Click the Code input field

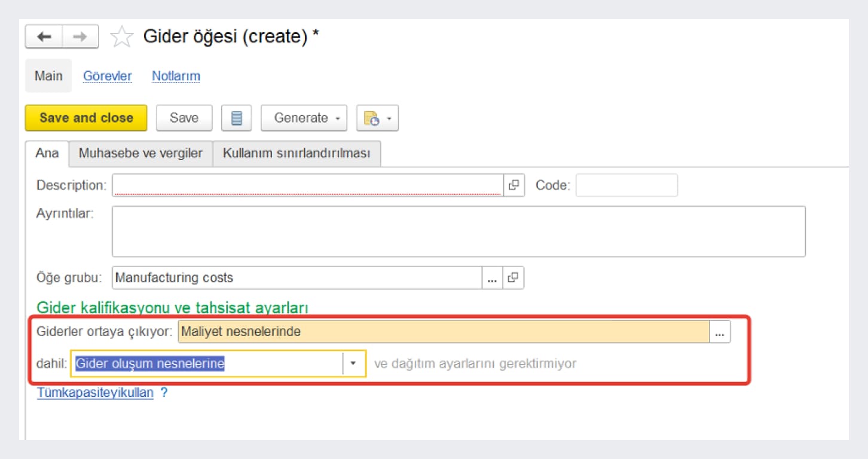point(626,185)
